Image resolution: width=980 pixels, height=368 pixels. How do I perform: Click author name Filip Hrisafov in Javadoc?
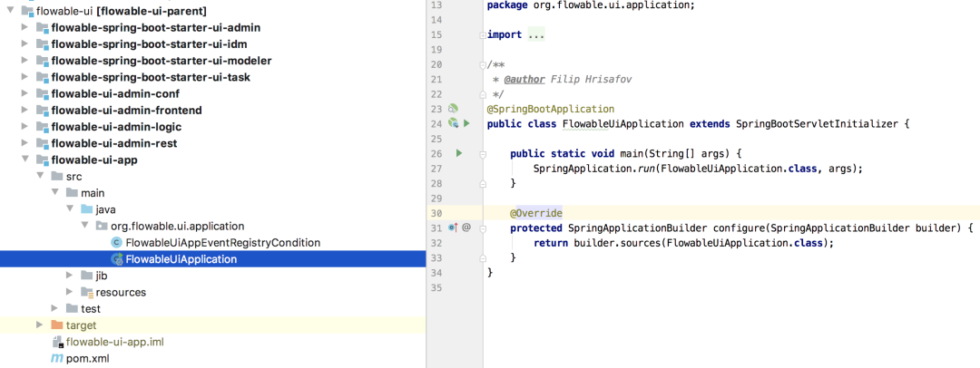click(593, 80)
